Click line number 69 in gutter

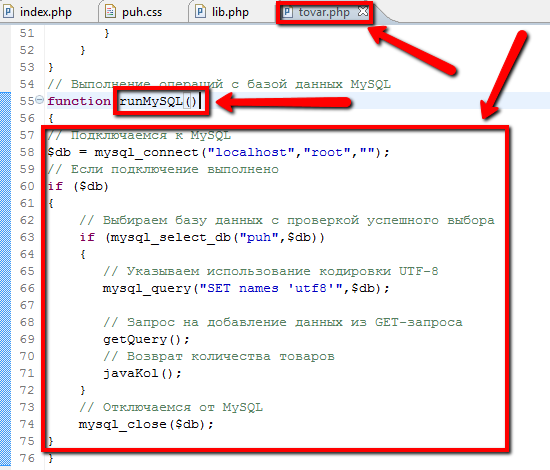(x=27, y=340)
